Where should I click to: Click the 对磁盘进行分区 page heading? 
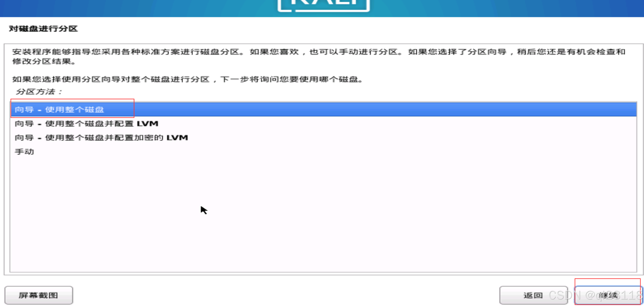(43, 29)
